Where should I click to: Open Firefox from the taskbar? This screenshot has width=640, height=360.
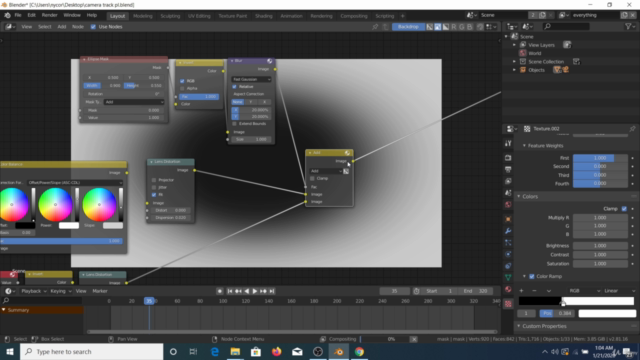click(x=277, y=351)
